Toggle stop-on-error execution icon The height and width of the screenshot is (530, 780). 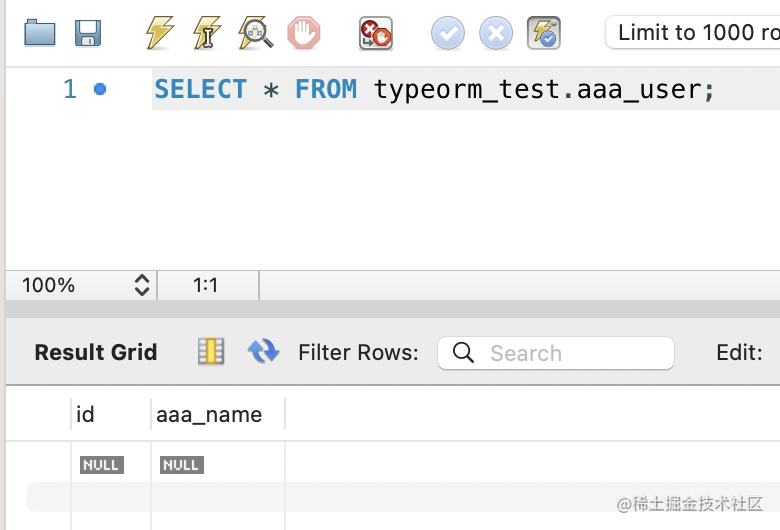tap(376, 33)
